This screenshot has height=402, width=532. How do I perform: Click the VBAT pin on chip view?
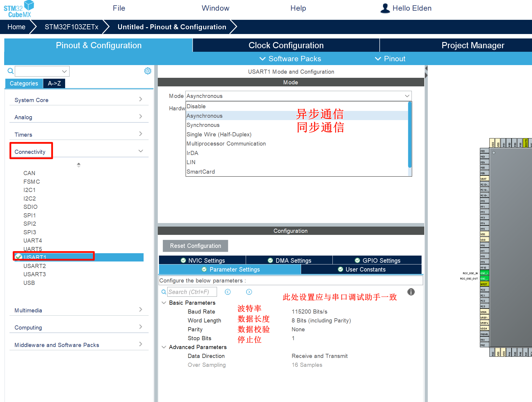484,179
